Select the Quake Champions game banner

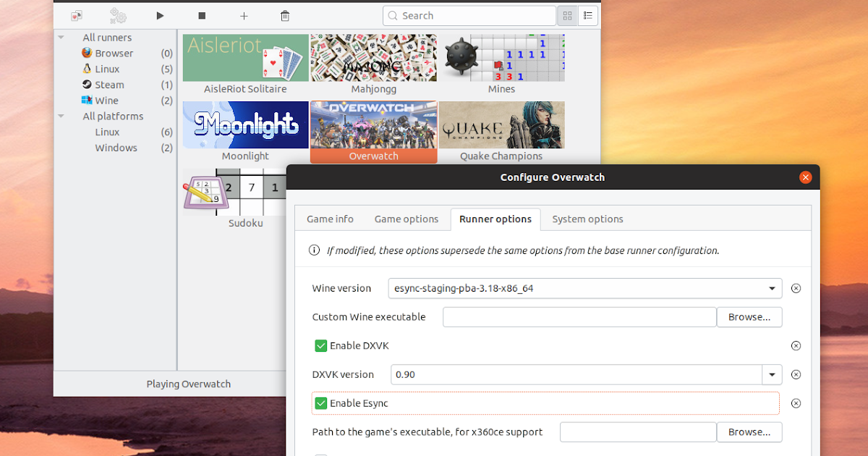(501, 124)
